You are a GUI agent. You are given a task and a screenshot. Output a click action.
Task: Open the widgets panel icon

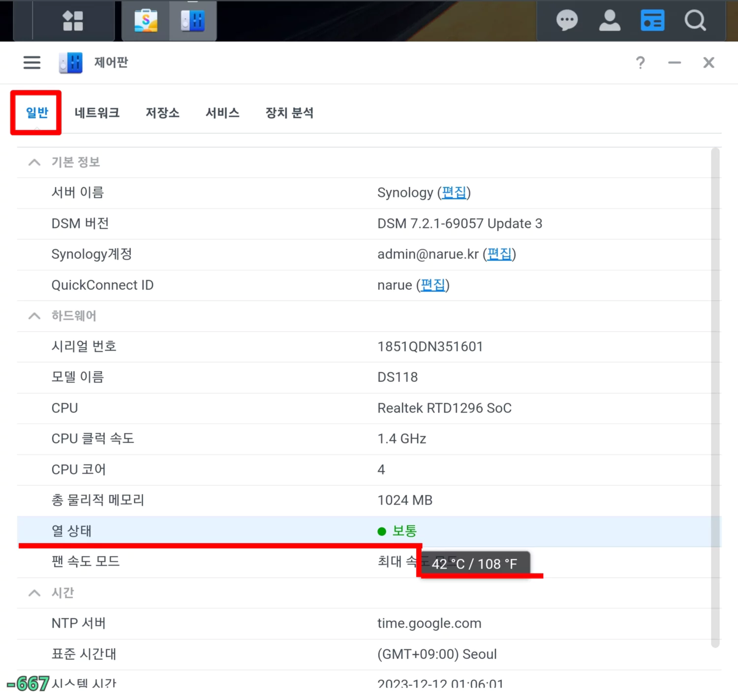click(652, 21)
